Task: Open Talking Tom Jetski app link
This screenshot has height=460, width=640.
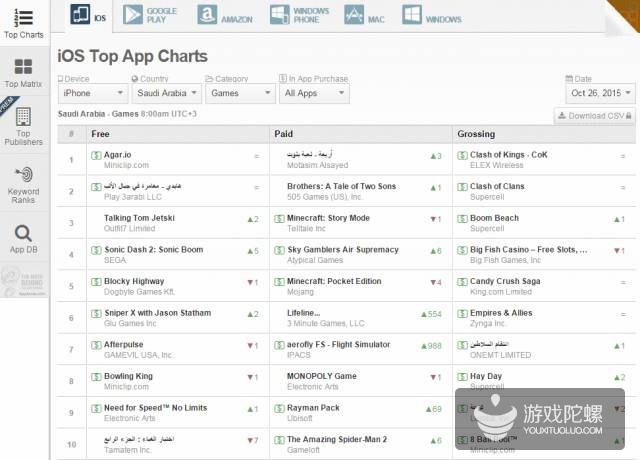Action: click(139, 218)
